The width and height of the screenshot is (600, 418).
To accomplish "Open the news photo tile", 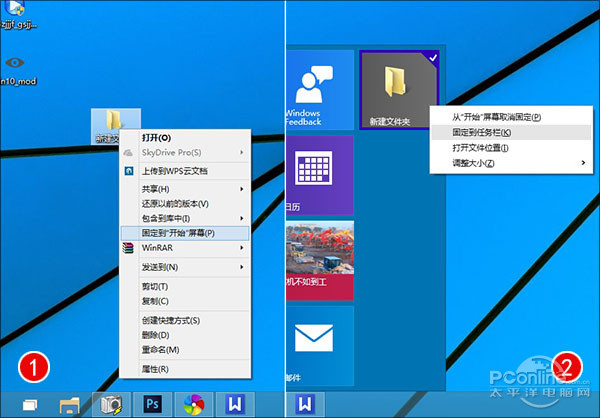I will tap(320, 261).
